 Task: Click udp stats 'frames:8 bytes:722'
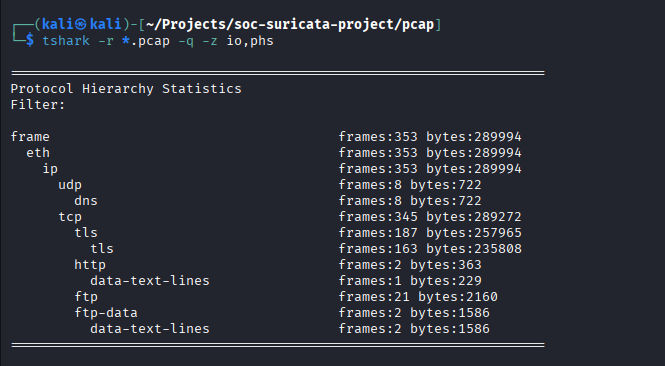coord(410,185)
